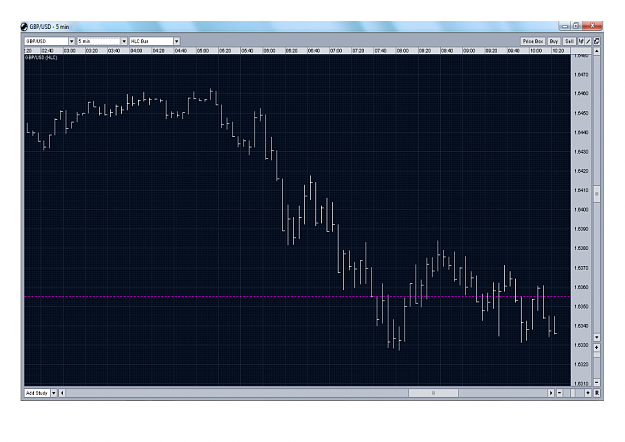
Task: Close the GBP/USD chart window
Action: pos(592,26)
